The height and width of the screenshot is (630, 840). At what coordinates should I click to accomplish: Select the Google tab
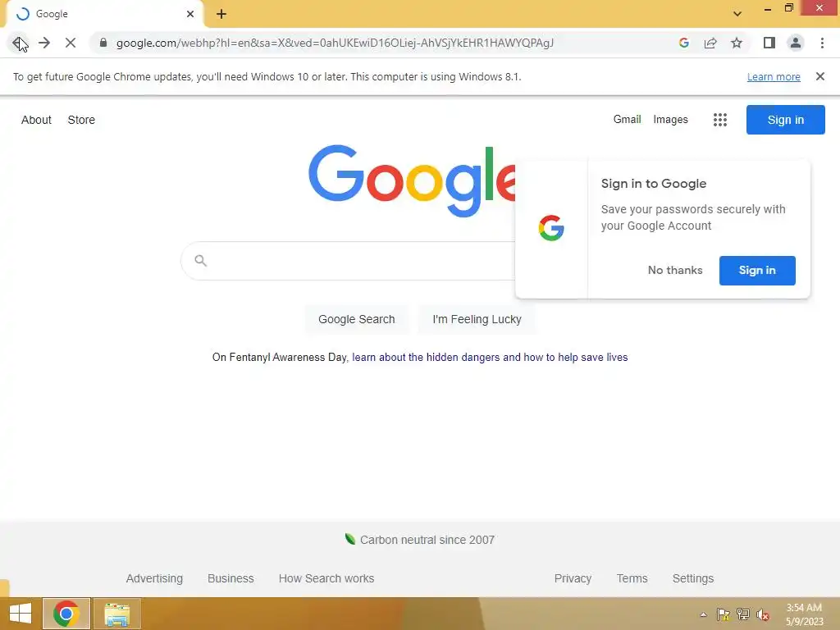(x=104, y=14)
